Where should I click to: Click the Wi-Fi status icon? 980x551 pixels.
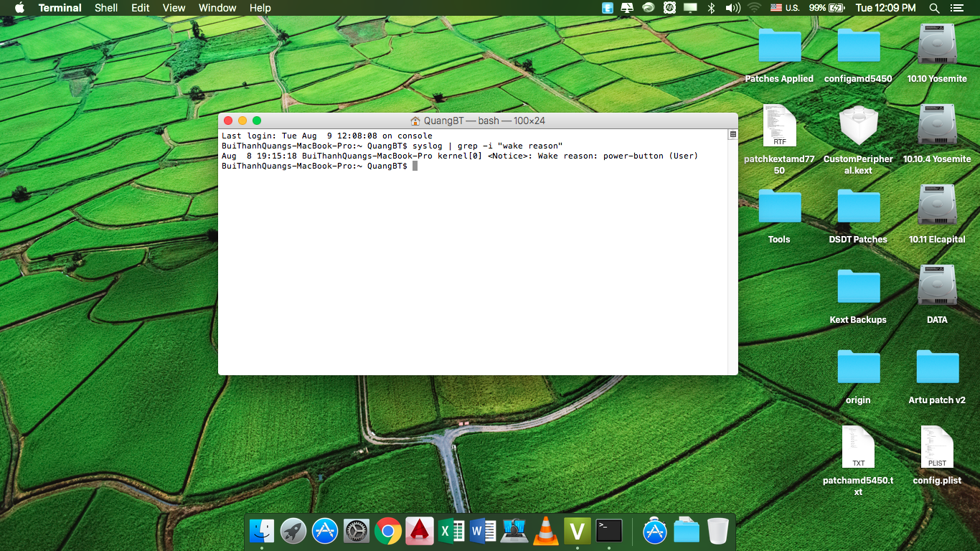[753, 8]
